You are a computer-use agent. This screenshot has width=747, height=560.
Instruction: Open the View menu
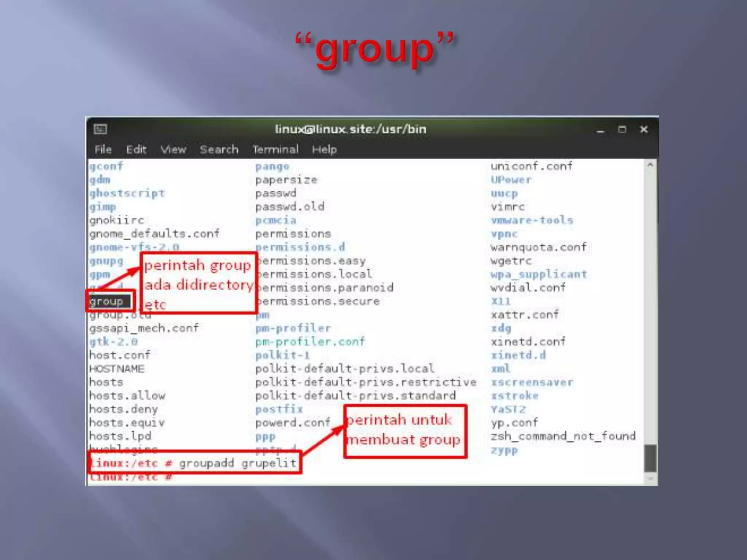click(173, 149)
